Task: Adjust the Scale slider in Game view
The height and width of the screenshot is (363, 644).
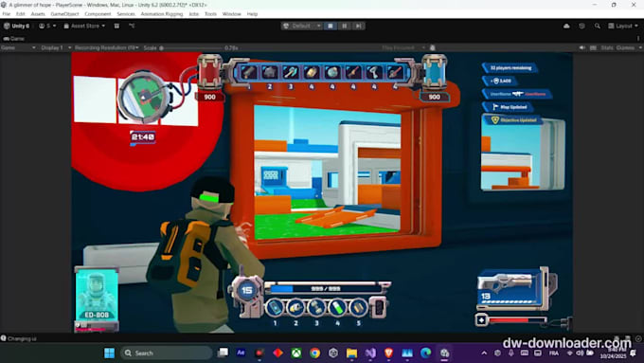Action: (x=190, y=48)
